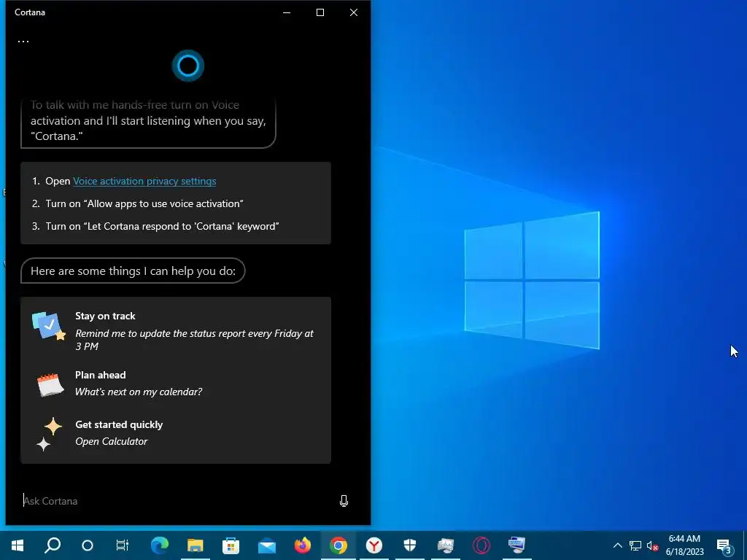Focus the Ask Cortana text field
The width and height of the screenshot is (747, 560).
coord(177,501)
